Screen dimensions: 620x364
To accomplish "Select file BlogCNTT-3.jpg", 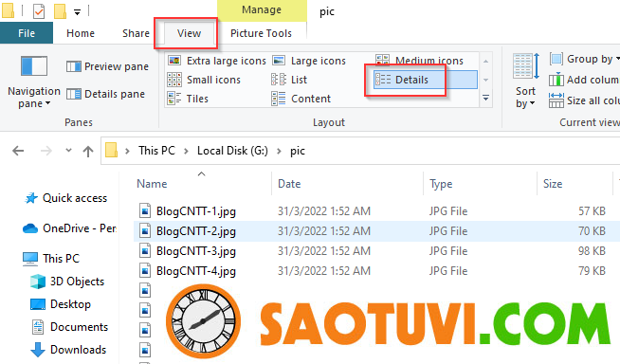I will pos(195,251).
